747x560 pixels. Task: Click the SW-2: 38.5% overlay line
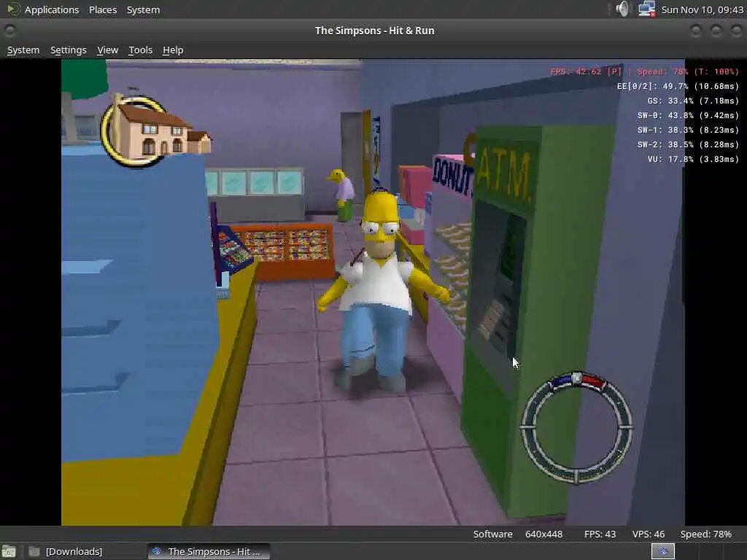coord(688,144)
